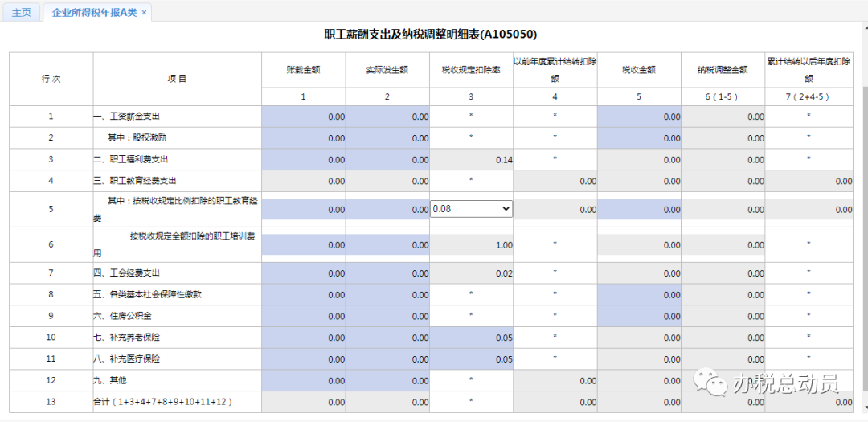Click the 0.05 rate field for 补充养老保险
This screenshot has height=422, width=868.
(471, 338)
